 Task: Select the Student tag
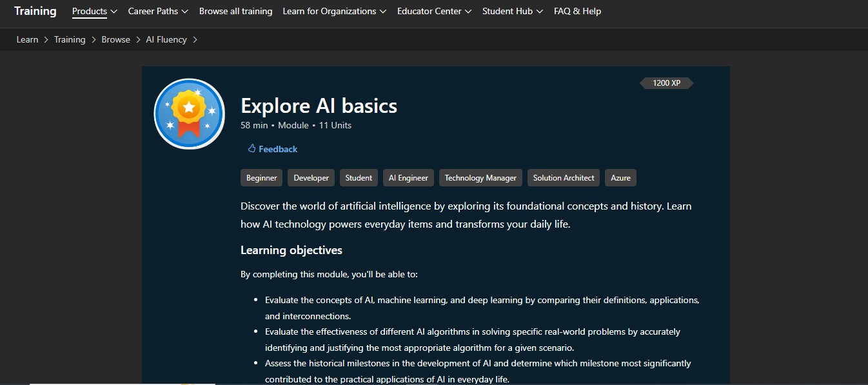359,178
